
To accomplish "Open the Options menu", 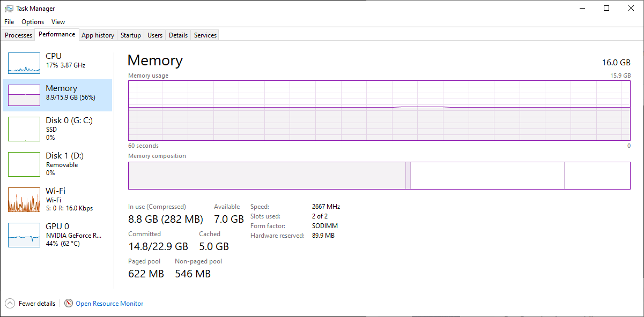I will pos(33,22).
